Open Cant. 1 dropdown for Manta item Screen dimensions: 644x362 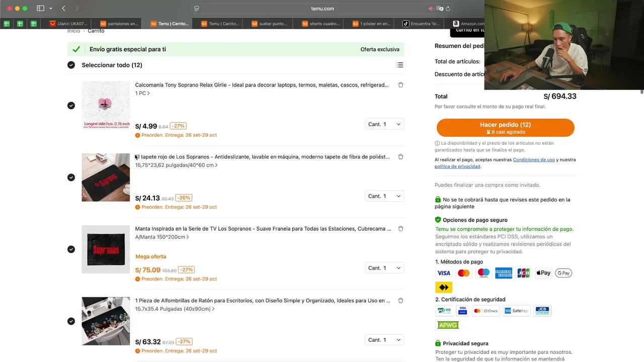tap(384, 268)
